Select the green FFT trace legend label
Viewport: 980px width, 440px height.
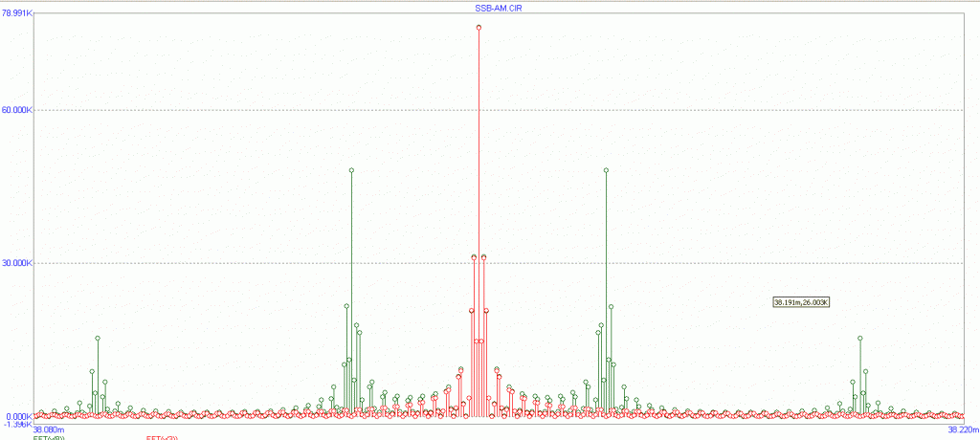click(49, 438)
